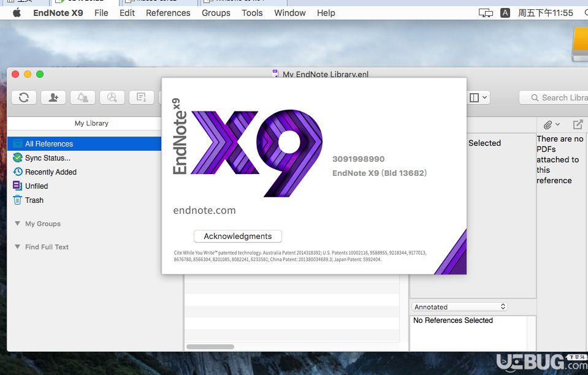
Task: Collapse the My Groups disclosure triangle
Action: (x=17, y=223)
